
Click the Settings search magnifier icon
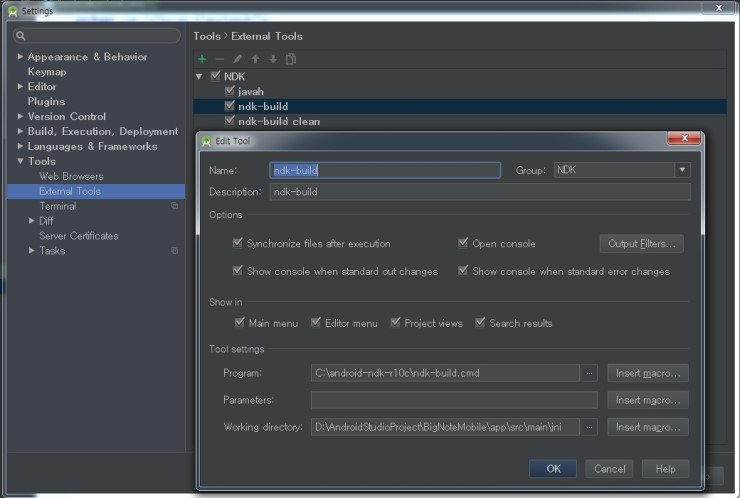[x=20, y=35]
